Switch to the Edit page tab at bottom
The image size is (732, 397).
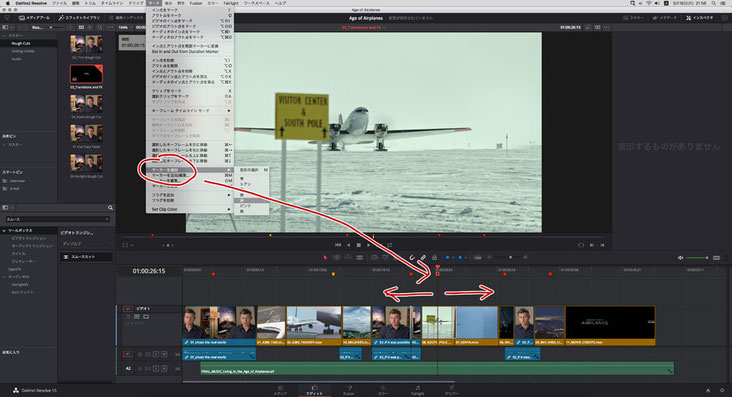314,390
